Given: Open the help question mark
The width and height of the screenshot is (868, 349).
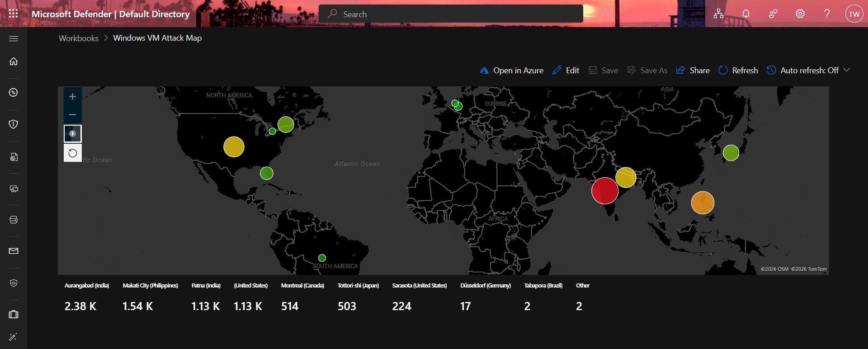Looking at the screenshot, I should (x=827, y=14).
